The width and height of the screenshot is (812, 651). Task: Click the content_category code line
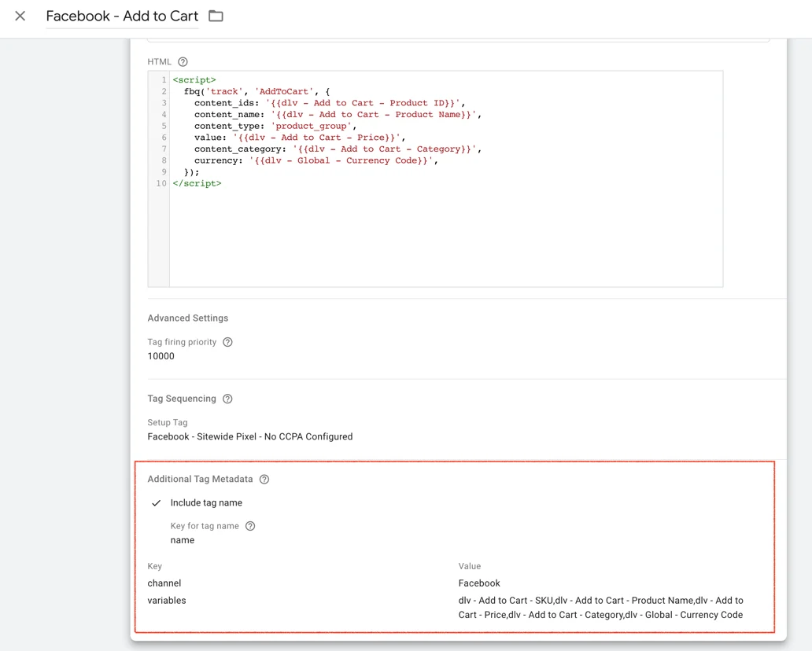(x=338, y=149)
